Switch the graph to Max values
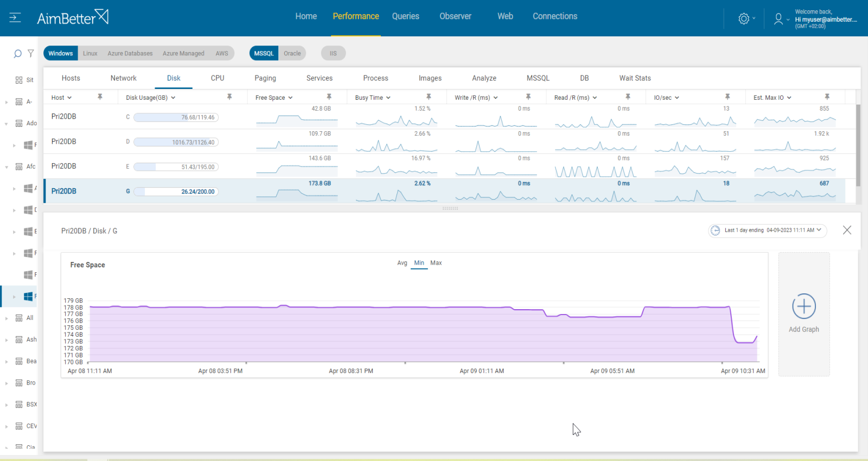 click(436, 263)
